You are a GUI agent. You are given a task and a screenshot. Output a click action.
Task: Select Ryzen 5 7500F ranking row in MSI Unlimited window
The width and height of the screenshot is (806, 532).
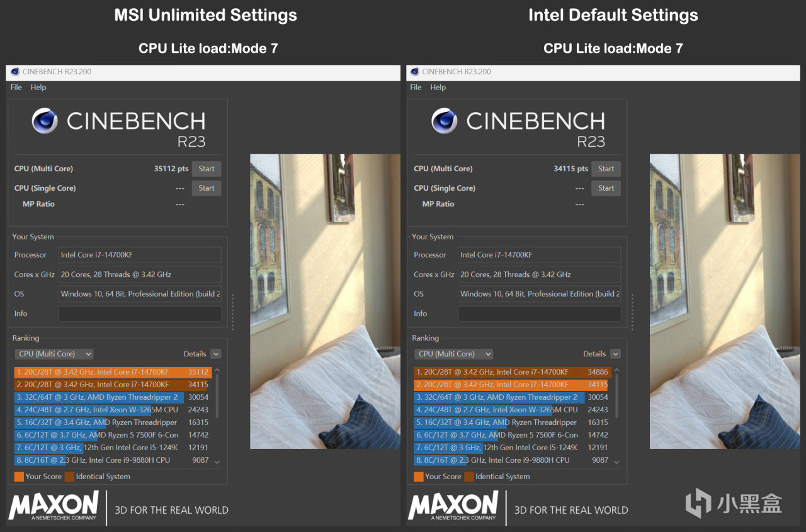tap(112, 435)
